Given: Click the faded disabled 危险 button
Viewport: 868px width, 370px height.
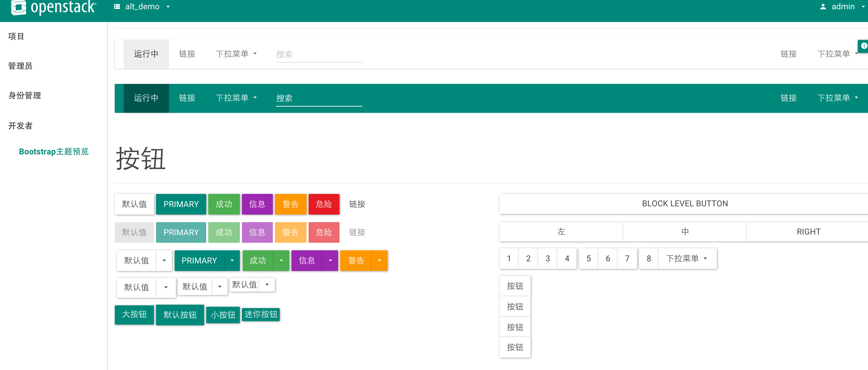Looking at the screenshot, I should (x=324, y=232).
